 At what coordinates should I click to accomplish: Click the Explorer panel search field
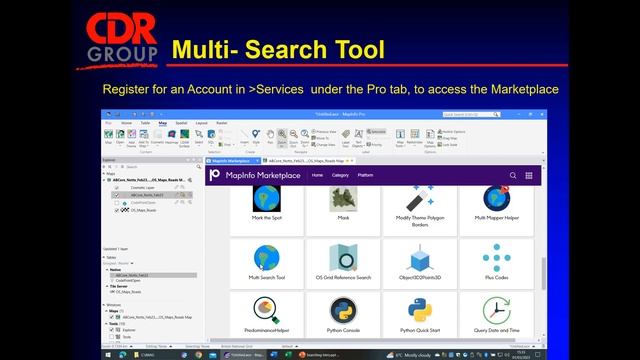click(x=161, y=167)
